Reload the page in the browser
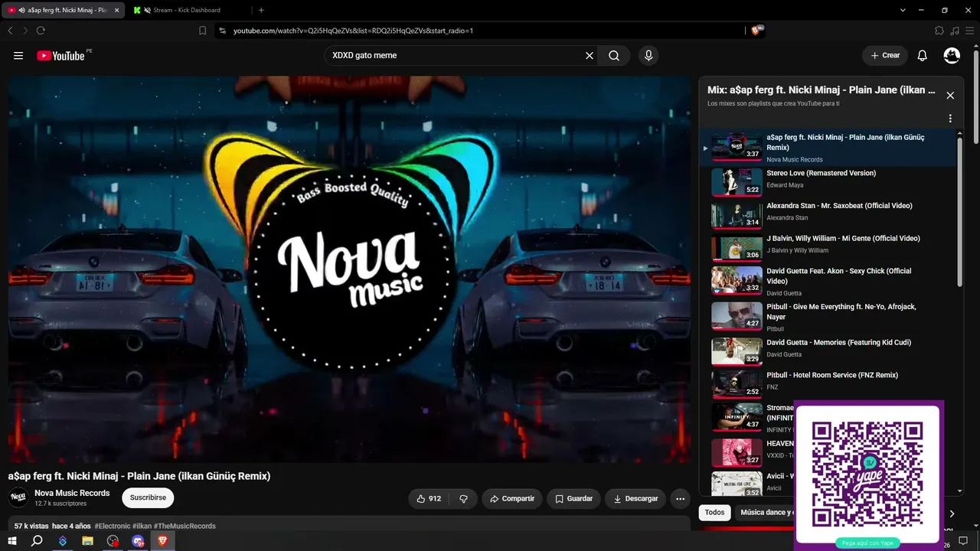This screenshot has width=980, height=551. 41,31
